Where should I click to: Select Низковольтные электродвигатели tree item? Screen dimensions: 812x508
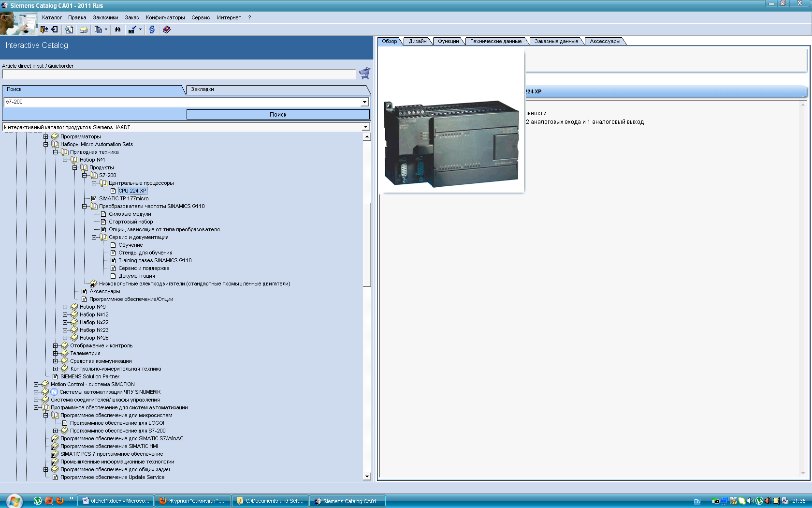[x=195, y=284]
